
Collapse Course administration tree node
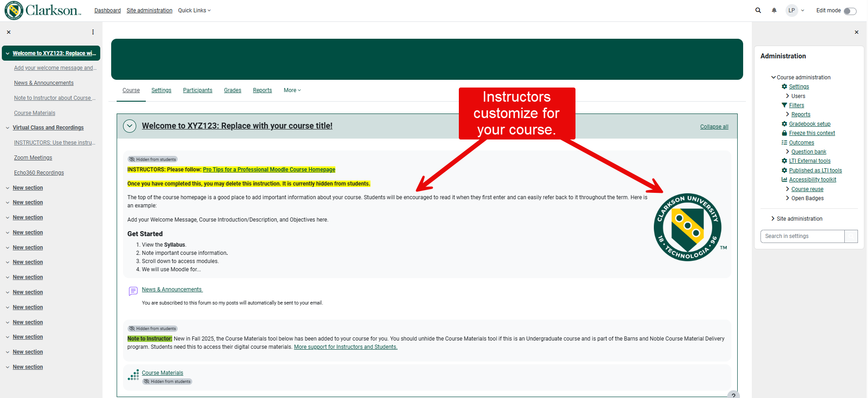coord(773,78)
